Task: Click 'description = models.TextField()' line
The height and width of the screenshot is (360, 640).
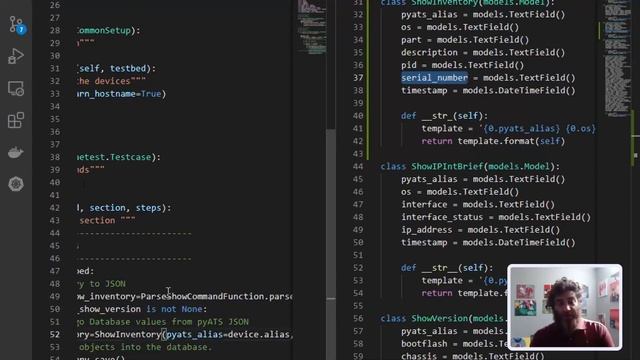Action: (483, 52)
